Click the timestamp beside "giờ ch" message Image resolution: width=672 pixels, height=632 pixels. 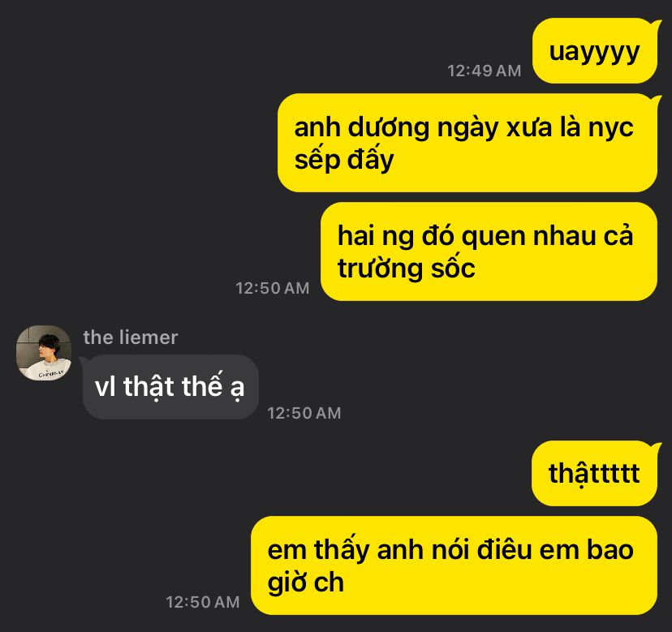tap(203, 602)
